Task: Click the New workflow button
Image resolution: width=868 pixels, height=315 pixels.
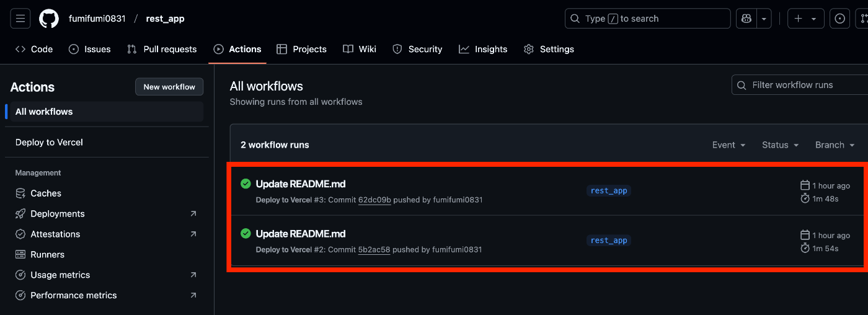Action: pos(169,87)
